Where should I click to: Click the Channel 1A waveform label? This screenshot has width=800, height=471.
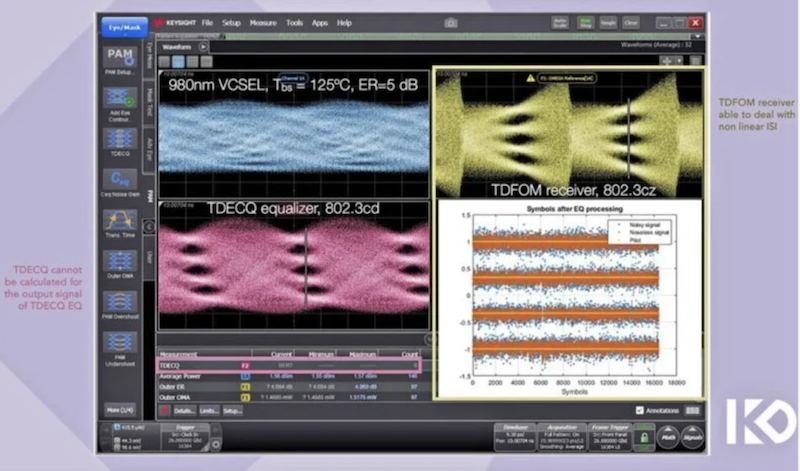click(x=293, y=78)
